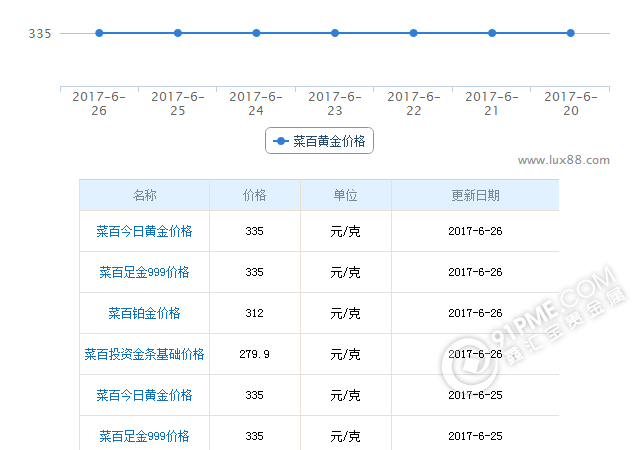
Task: Click the 名称 column header
Action: click(144, 195)
